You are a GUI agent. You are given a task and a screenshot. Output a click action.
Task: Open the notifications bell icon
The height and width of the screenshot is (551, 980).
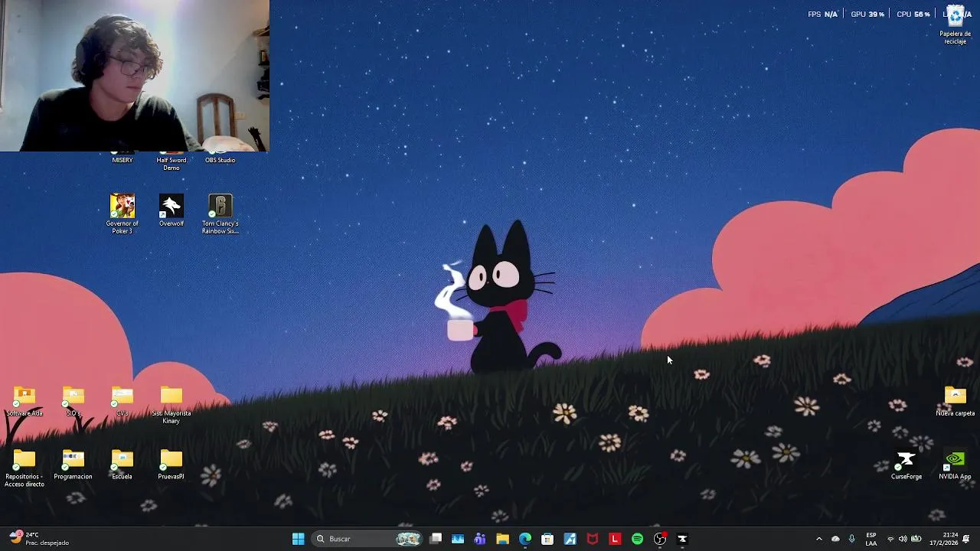tap(966, 539)
